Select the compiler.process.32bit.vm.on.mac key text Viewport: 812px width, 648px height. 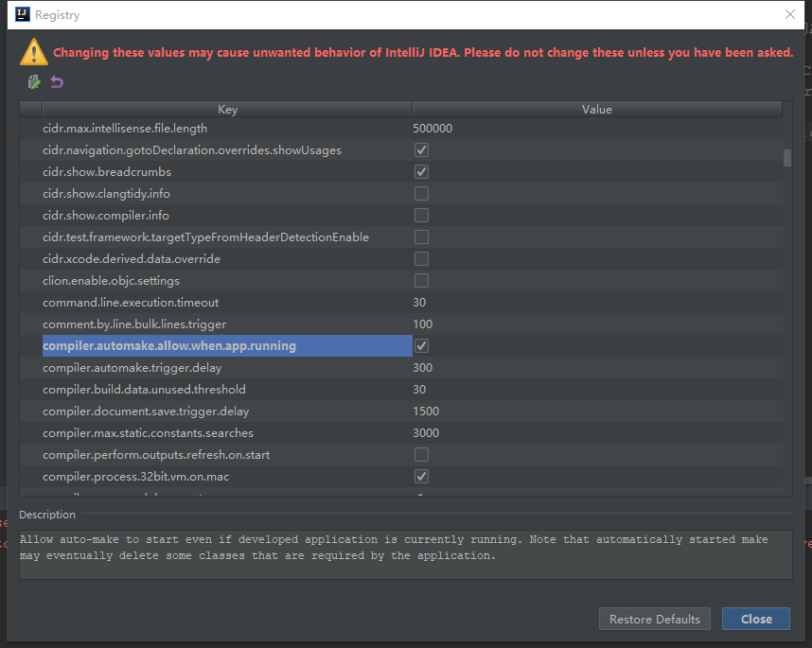tap(135, 476)
